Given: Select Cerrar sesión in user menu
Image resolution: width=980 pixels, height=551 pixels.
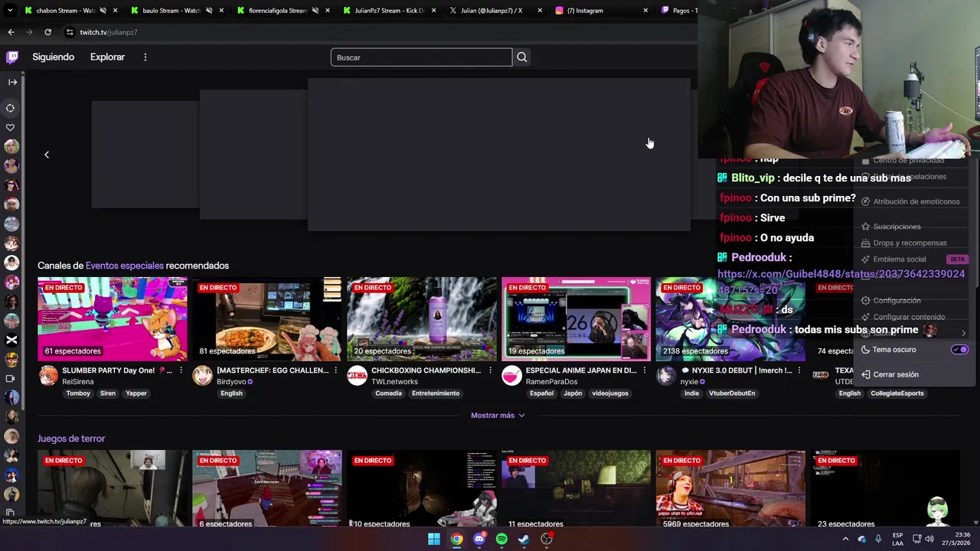Looking at the screenshot, I should click(896, 374).
